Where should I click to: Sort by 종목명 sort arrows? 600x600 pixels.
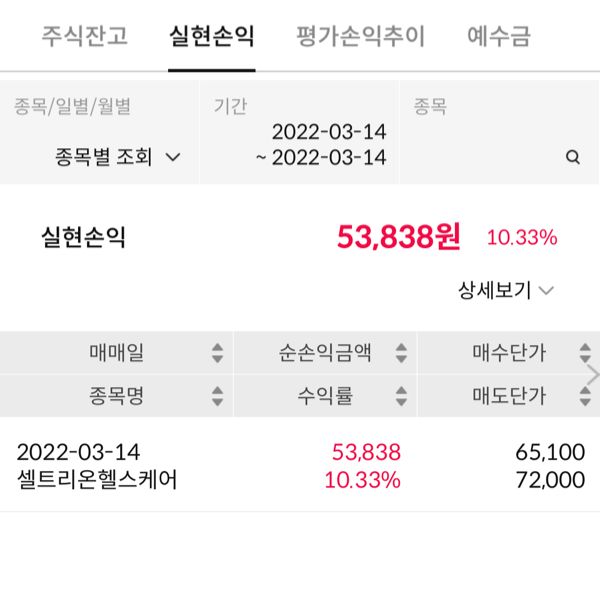pos(217,396)
